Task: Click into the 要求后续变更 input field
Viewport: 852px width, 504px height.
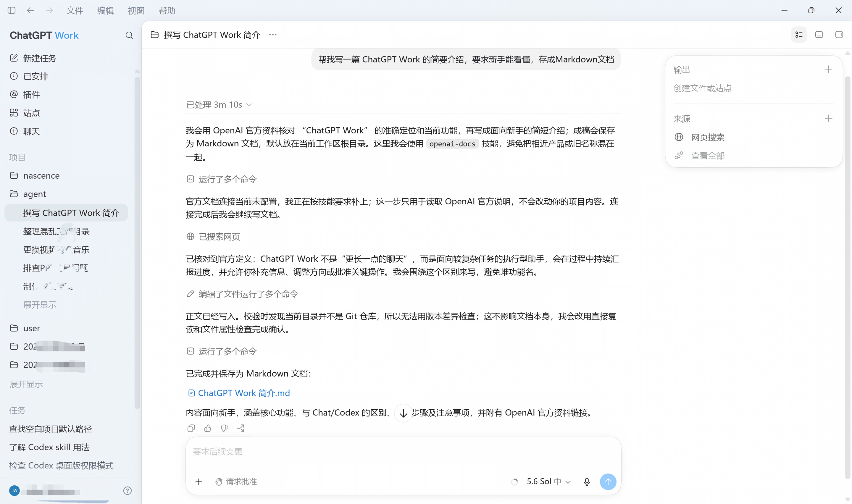Action: tap(404, 452)
